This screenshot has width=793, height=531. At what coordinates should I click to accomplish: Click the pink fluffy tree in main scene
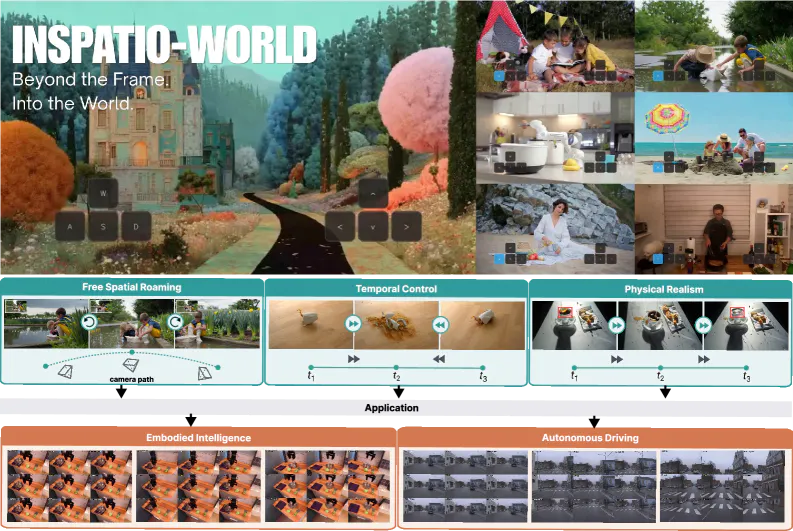pos(417,100)
